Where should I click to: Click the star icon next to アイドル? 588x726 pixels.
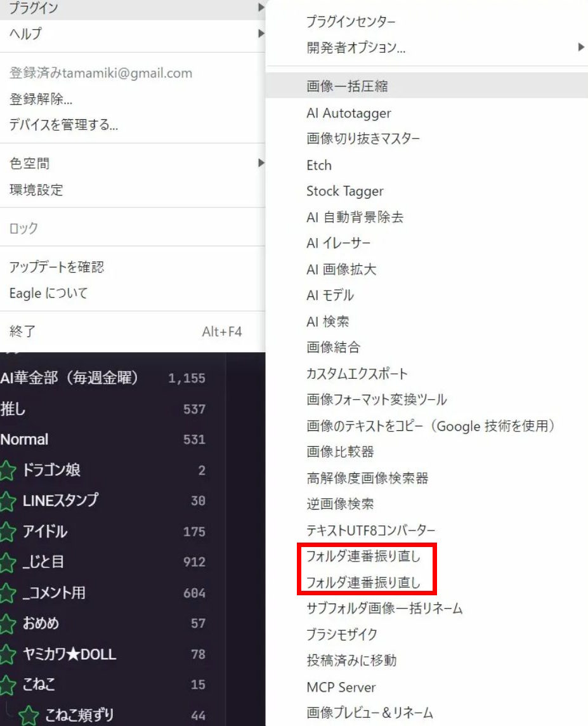coord(7,532)
